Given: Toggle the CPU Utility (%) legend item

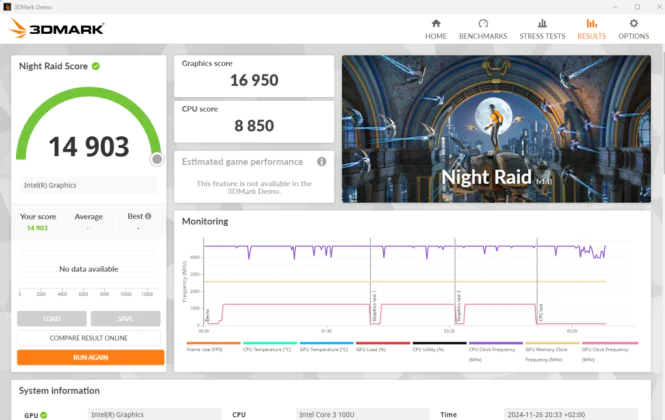Looking at the screenshot, I should click(x=439, y=347).
